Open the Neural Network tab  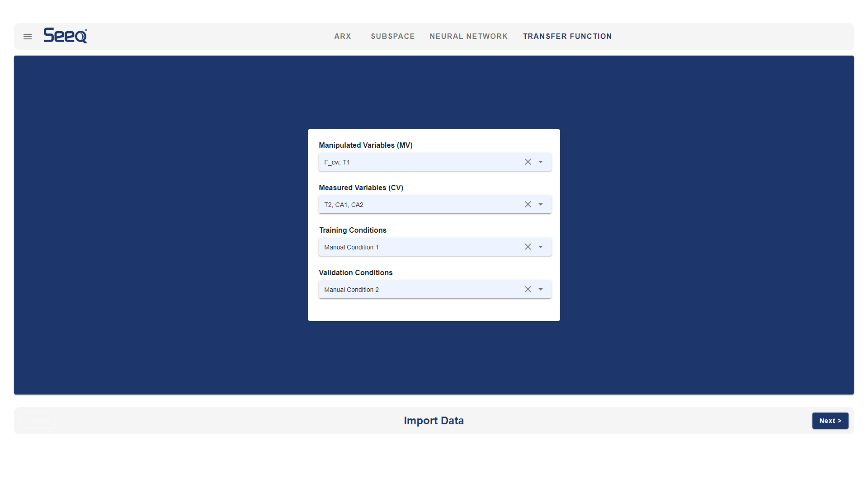[x=469, y=36]
